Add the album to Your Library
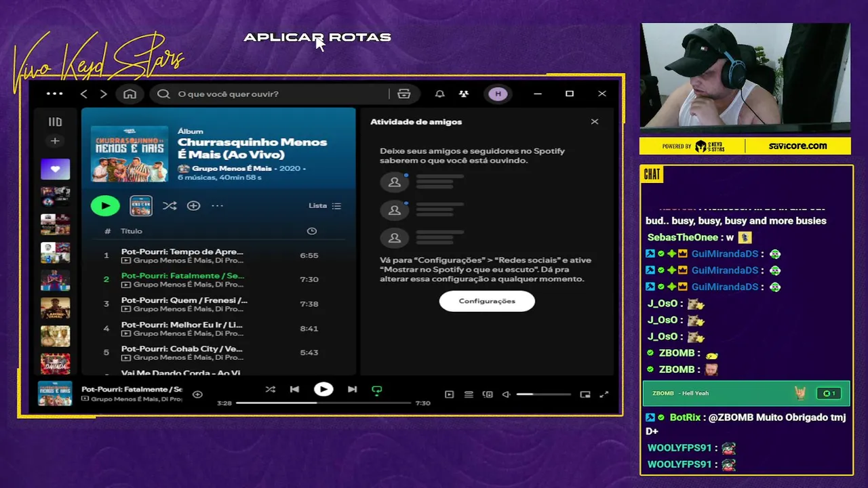The height and width of the screenshot is (488, 868). tap(193, 205)
